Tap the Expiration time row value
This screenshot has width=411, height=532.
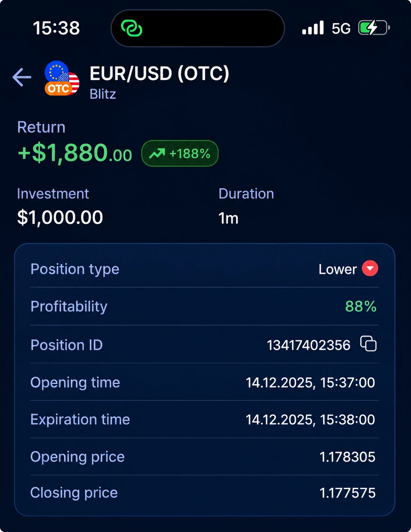[x=310, y=420]
